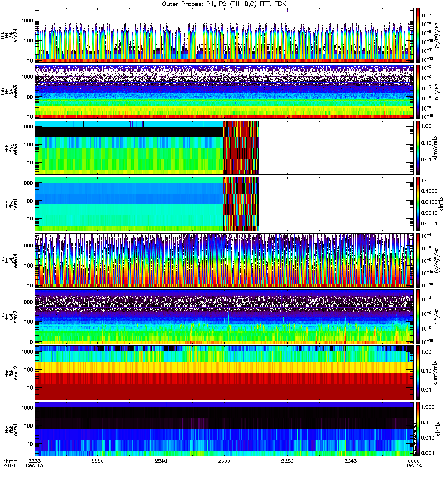Screen dimensions: 448x478
Task: Select the thb fbk edc34 filter bank panel
Action: click(224, 148)
